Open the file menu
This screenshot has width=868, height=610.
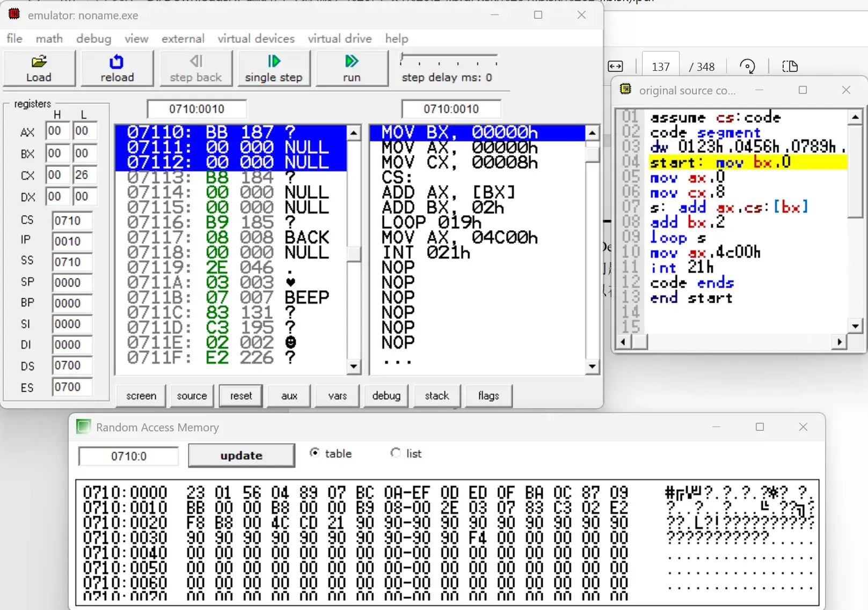coord(14,39)
